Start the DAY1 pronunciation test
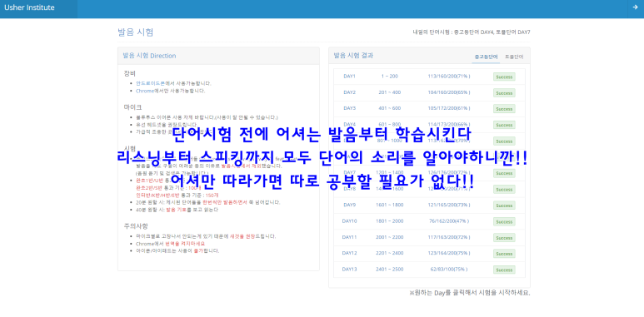This screenshot has height=317, width=644. click(349, 77)
